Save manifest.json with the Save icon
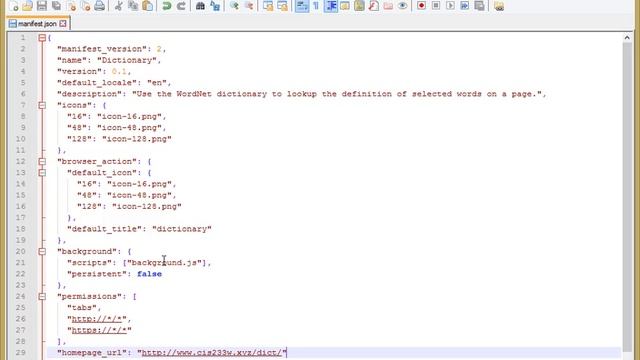Screen dimensions: 640x360 tap(42, 6)
